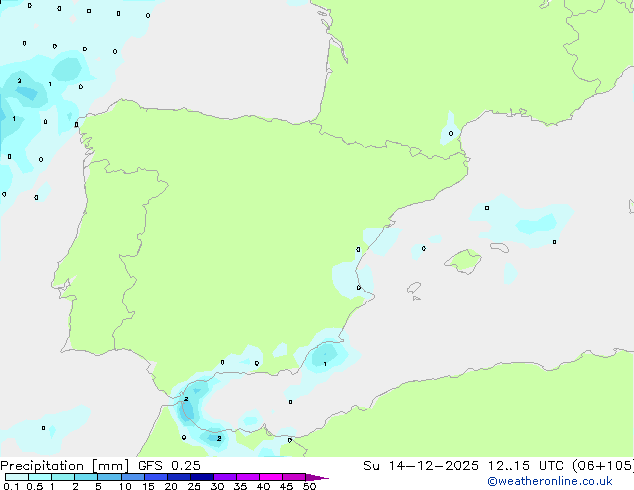
Task: Click the 20–25 mm legend color box
Action: tap(179, 477)
